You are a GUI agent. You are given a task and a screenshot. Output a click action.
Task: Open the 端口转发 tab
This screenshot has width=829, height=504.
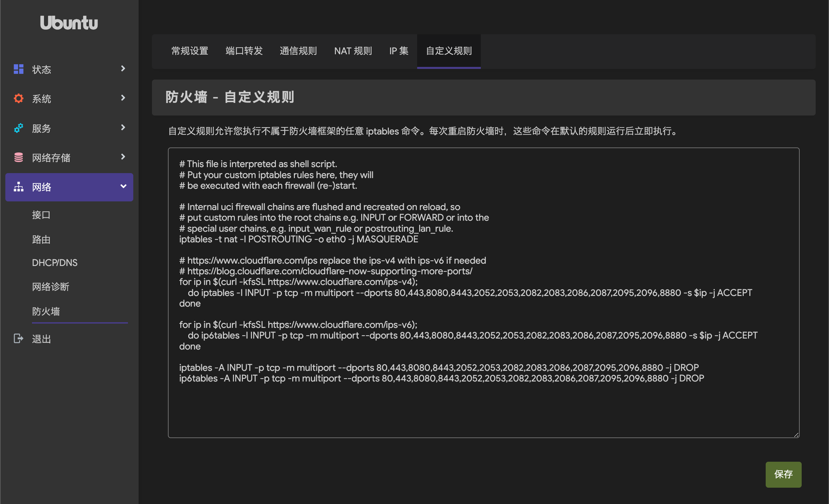tap(244, 51)
